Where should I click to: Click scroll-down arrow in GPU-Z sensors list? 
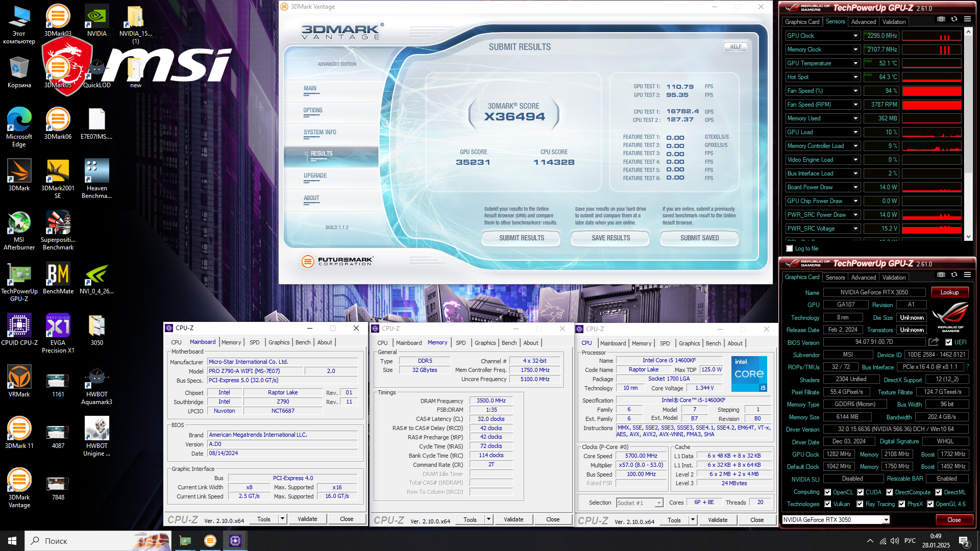coord(968,237)
